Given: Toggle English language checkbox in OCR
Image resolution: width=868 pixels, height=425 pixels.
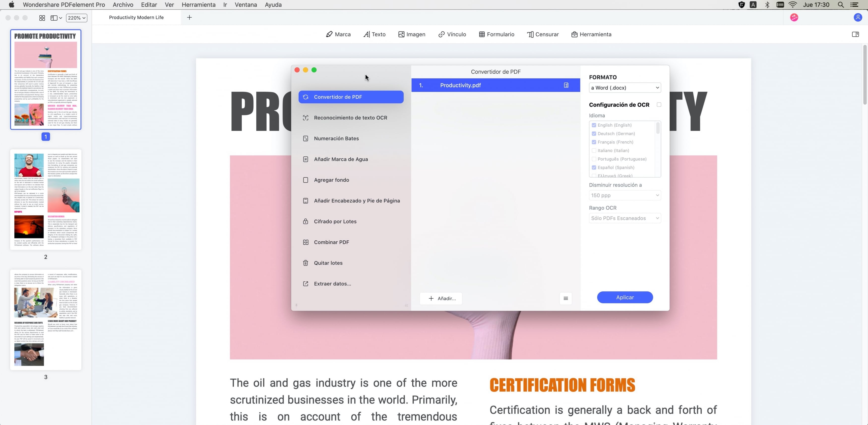Looking at the screenshot, I should (x=594, y=124).
